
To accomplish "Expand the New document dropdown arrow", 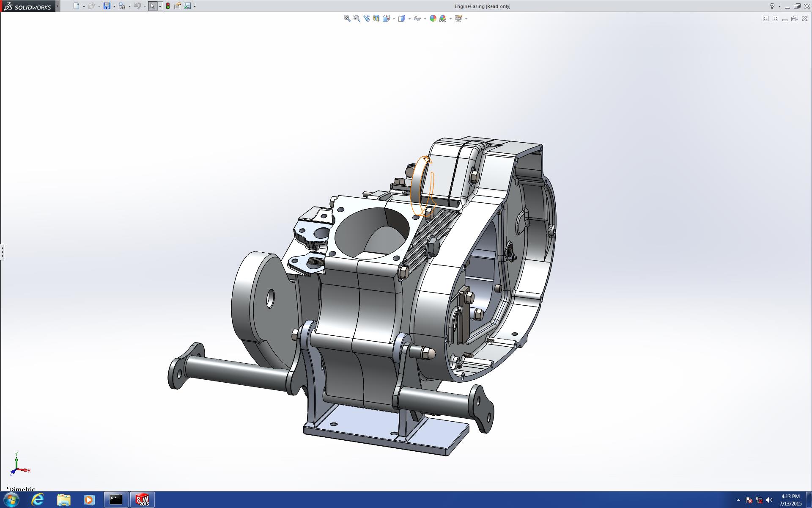I will click(x=84, y=6).
